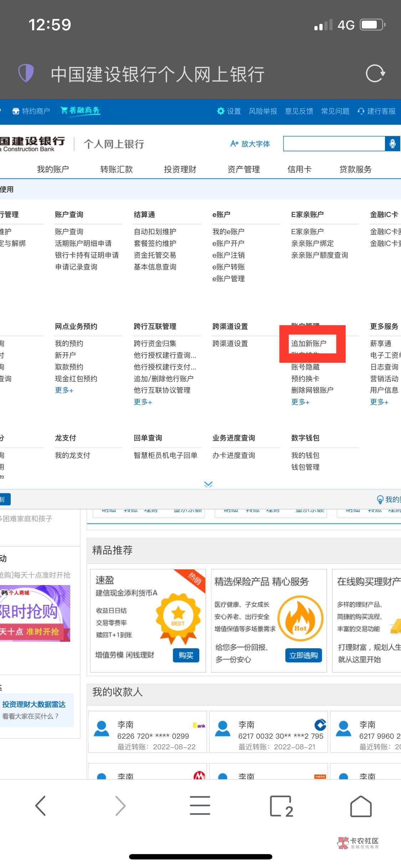Screen dimensions: 401x868
Task: Open 限时抢购 promotional banner
Action: pos(35,613)
